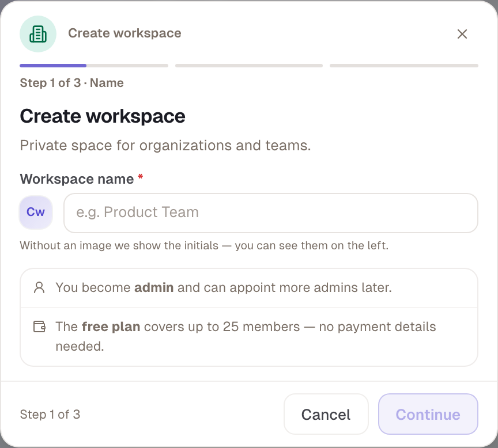This screenshot has width=498, height=448.
Task: Click the second progress step bar
Action: [x=249, y=66]
